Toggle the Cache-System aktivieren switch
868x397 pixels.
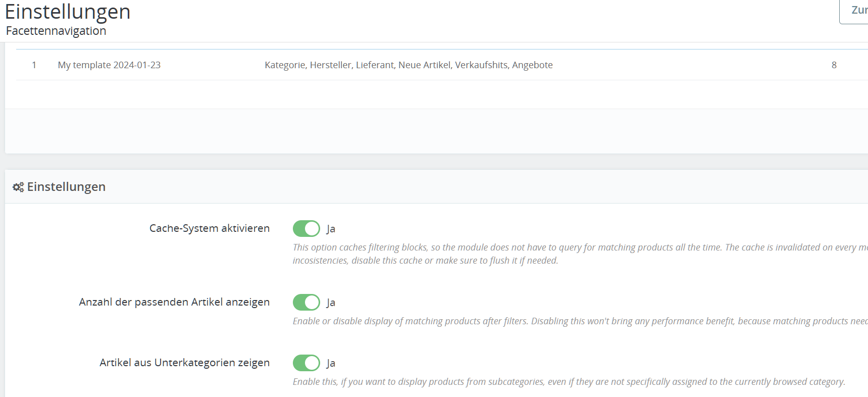pos(307,228)
